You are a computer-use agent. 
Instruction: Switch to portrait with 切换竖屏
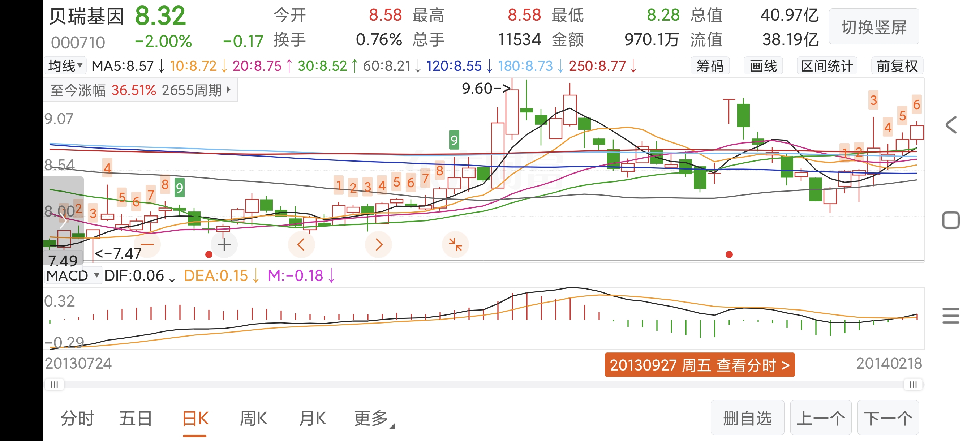pyautogui.click(x=874, y=27)
